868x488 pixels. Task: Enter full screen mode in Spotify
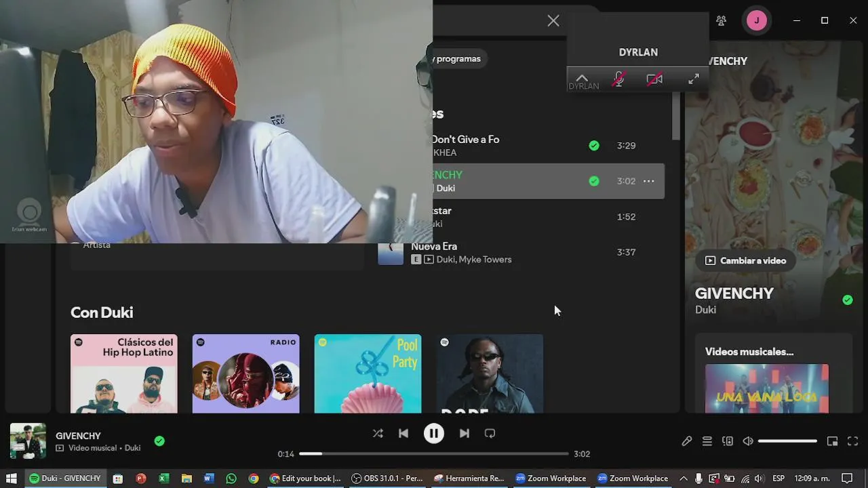pos(853,441)
